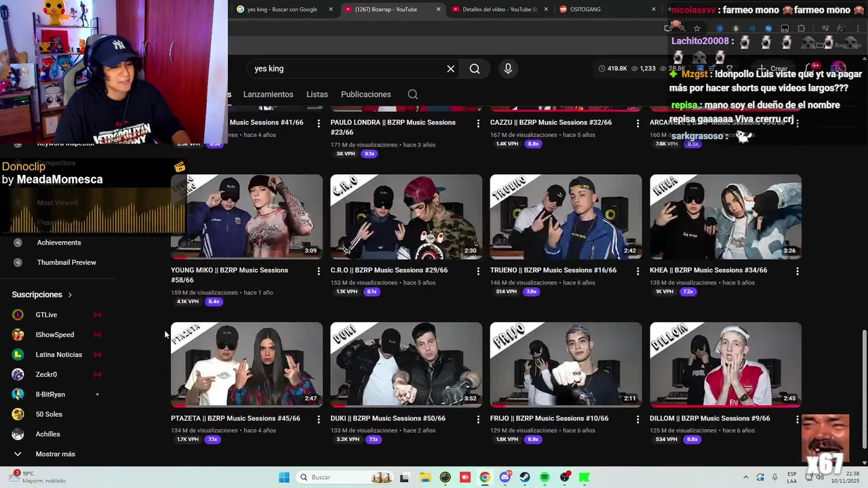Screen dimensions: 868x488
Task: Open Suscripciones section header link
Action: [42, 295]
